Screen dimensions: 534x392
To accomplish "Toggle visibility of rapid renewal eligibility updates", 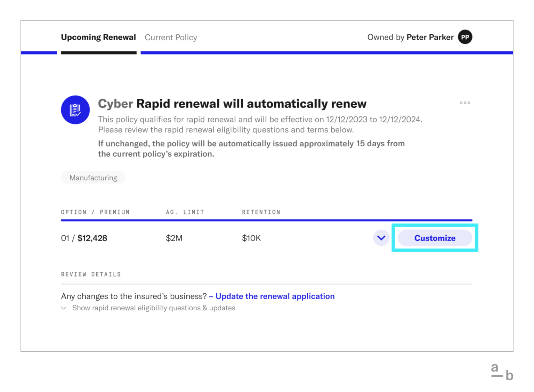I will 153,308.
